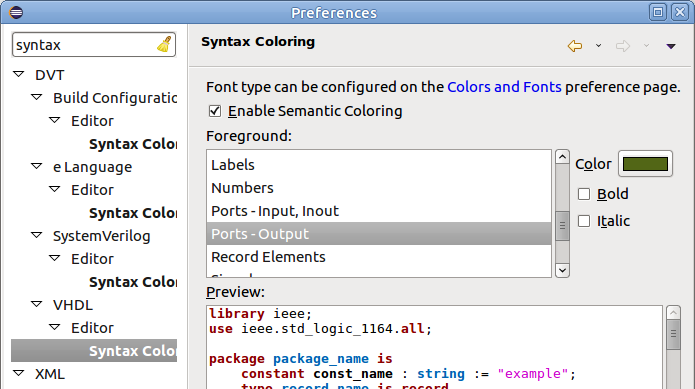Collapse Editor under SystemVerilog
This screenshot has width=695, height=389.
coord(55,258)
